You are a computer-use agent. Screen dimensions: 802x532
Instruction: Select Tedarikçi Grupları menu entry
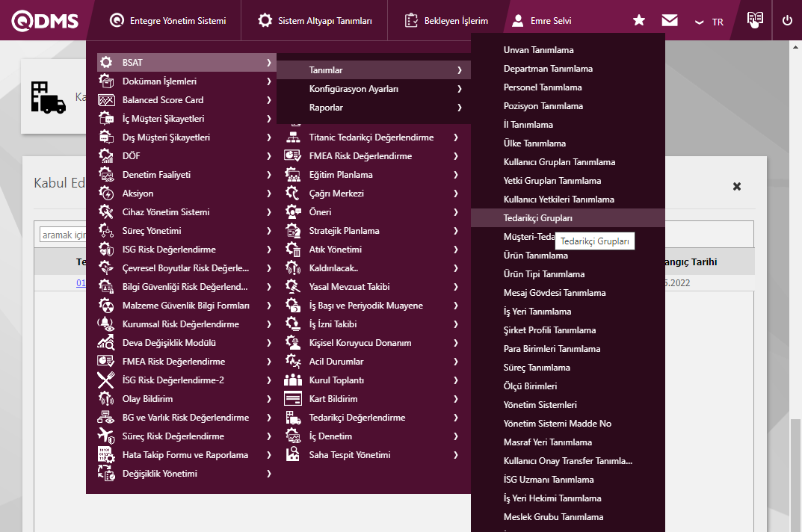pyautogui.click(x=537, y=218)
